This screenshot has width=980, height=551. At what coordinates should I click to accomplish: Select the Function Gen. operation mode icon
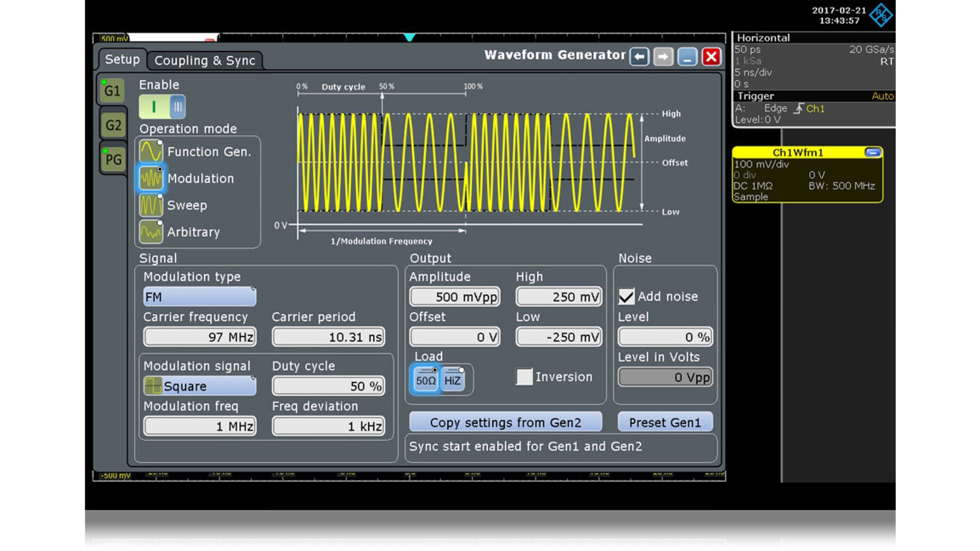tap(151, 151)
